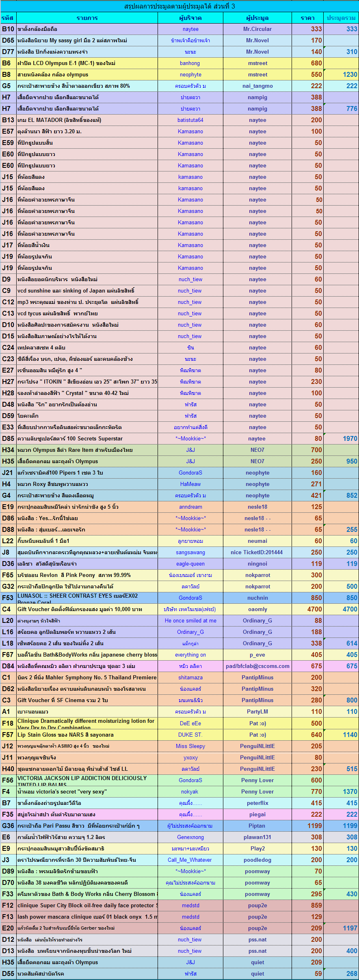Select the รหัส column header
Image resolution: width=359 pixels, height=980 pixels.
pyautogui.click(x=8, y=18)
